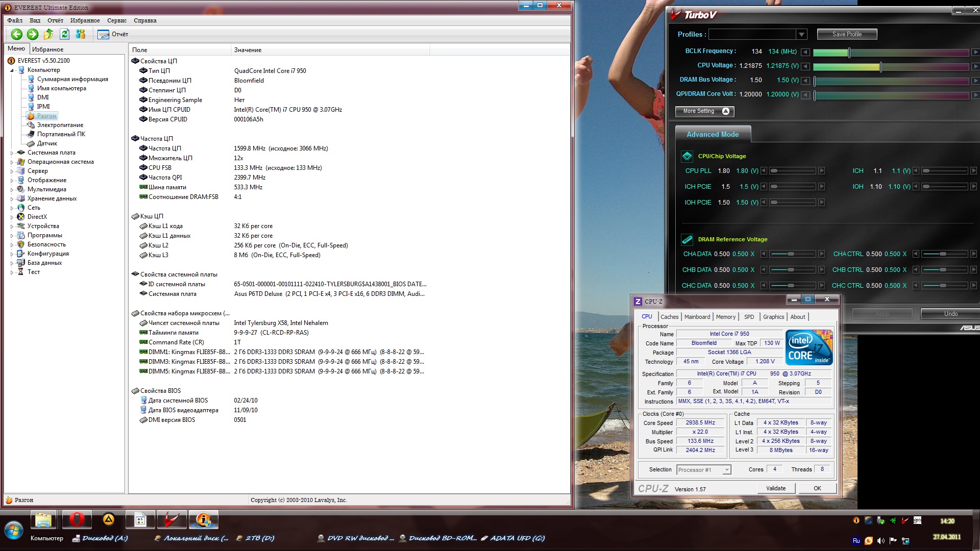Click the Save Profile button
This screenshot has height=551, width=980.
pyautogui.click(x=847, y=34)
